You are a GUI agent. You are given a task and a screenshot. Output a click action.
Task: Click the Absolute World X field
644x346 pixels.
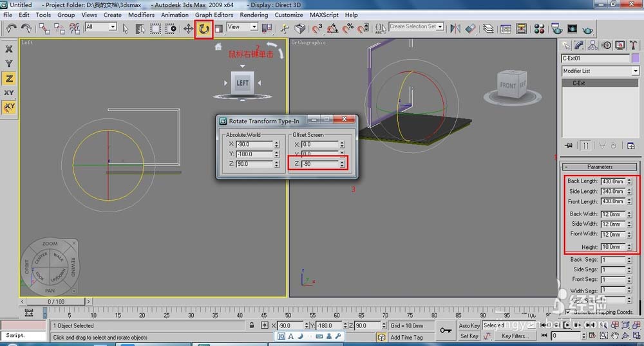click(x=254, y=144)
